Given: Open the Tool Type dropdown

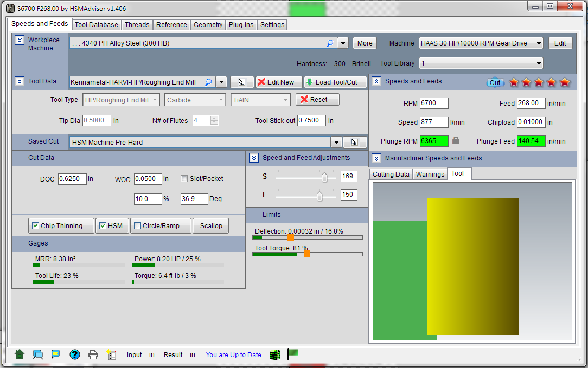Looking at the screenshot, I should coord(122,100).
